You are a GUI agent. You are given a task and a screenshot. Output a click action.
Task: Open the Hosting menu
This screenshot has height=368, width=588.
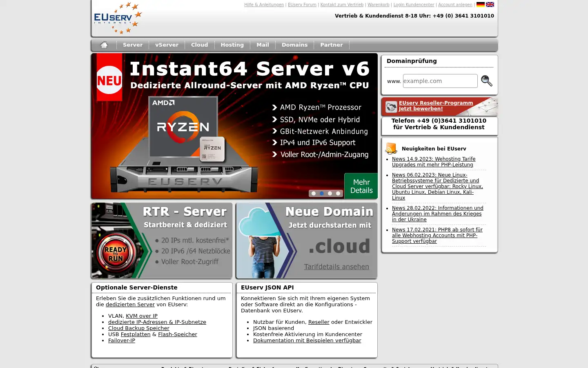click(232, 45)
